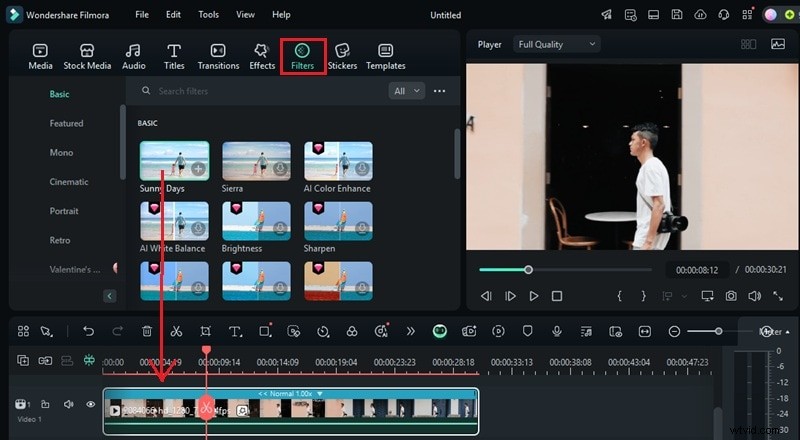Step back one frame in player
This screenshot has width=800, height=440.
[486, 296]
